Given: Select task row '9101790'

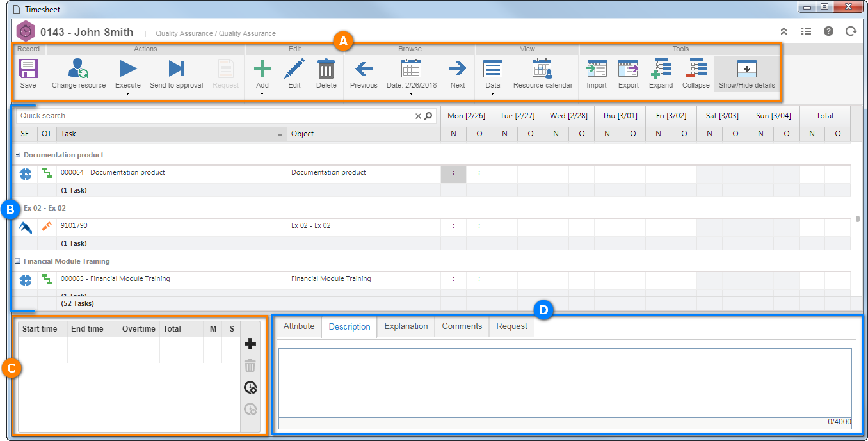Looking at the screenshot, I should [74, 225].
